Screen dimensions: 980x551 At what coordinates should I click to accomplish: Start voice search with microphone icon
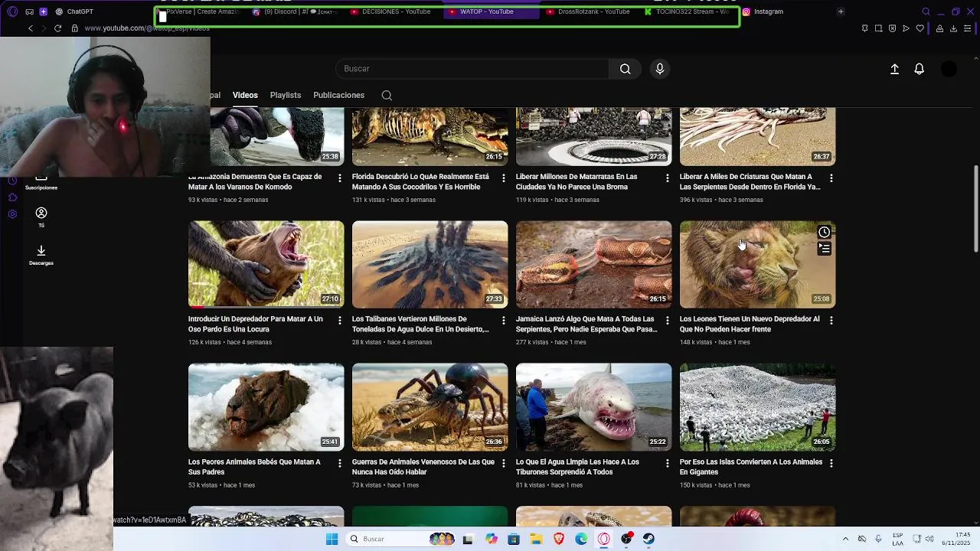660,69
